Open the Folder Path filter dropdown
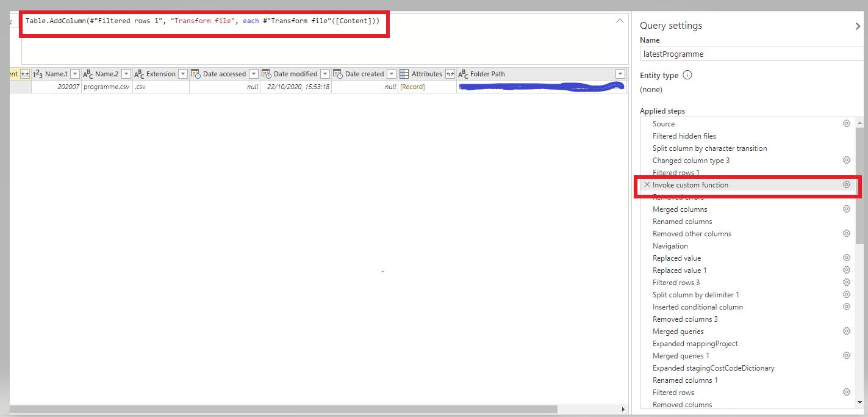Screen dimensions: 868x417 621,74
